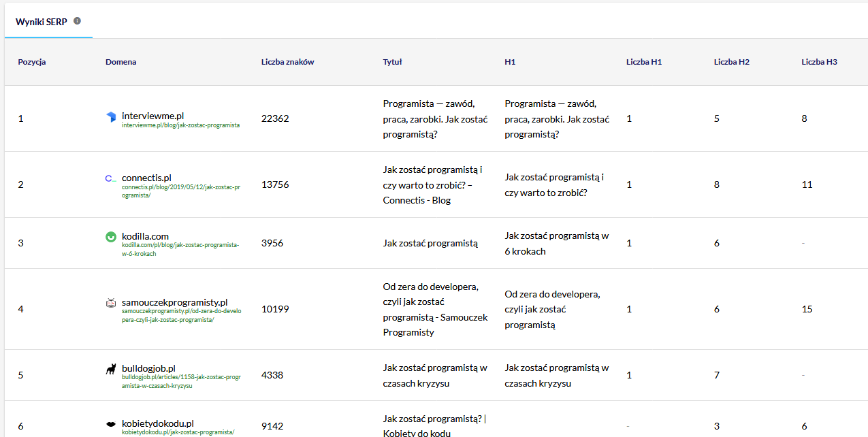Open the interviewme.pl/blog/jak-zostac-programista URL

pyautogui.click(x=180, y=125)
